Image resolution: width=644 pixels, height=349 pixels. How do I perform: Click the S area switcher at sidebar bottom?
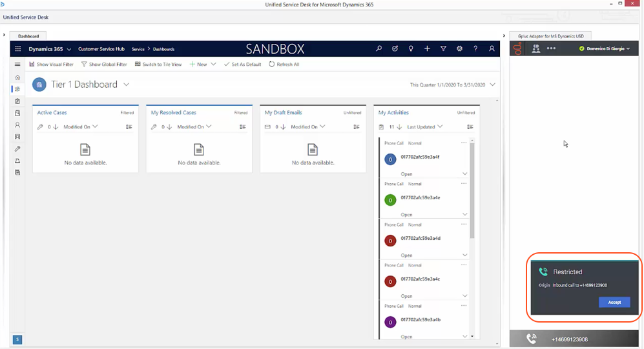[x=17, y=339]
